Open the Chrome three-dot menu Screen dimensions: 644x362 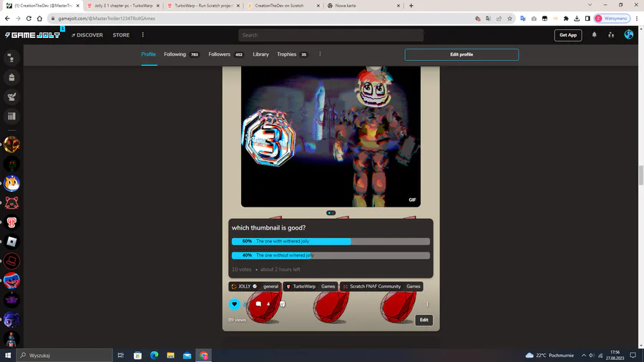pos(637,19)
